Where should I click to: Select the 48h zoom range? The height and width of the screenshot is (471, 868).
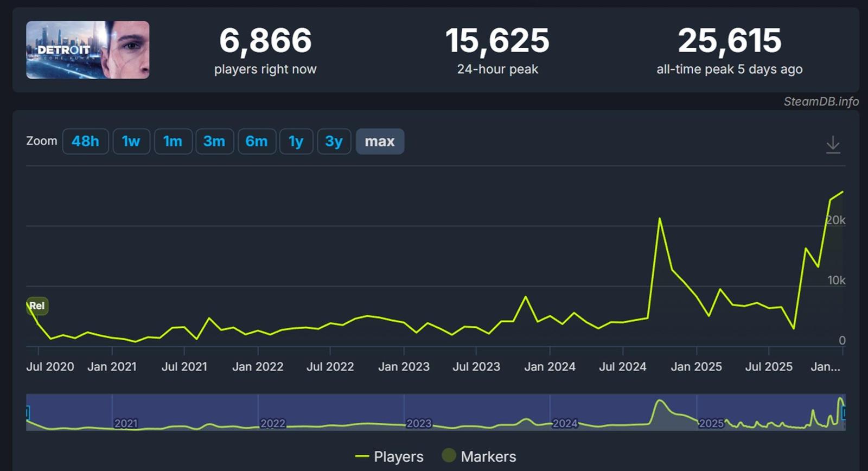click(x=85, y=142)
